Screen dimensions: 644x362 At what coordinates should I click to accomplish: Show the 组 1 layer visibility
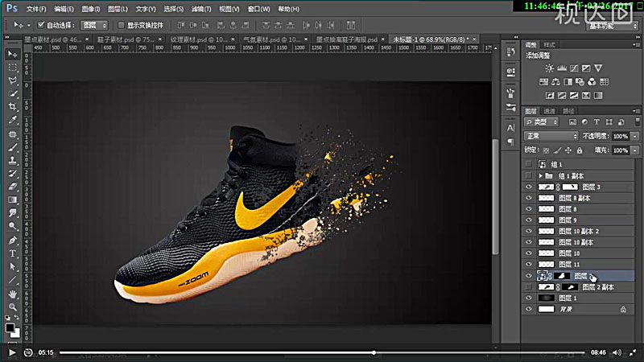(529, 164)
